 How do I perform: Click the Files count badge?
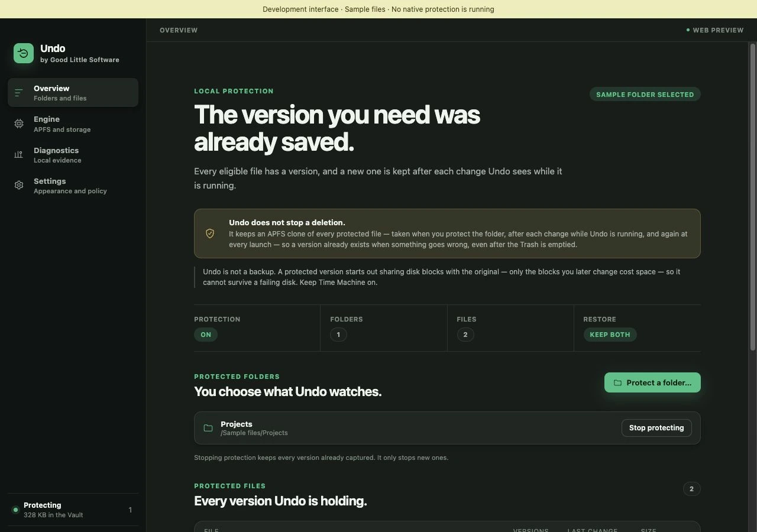(x=465, y=335)
